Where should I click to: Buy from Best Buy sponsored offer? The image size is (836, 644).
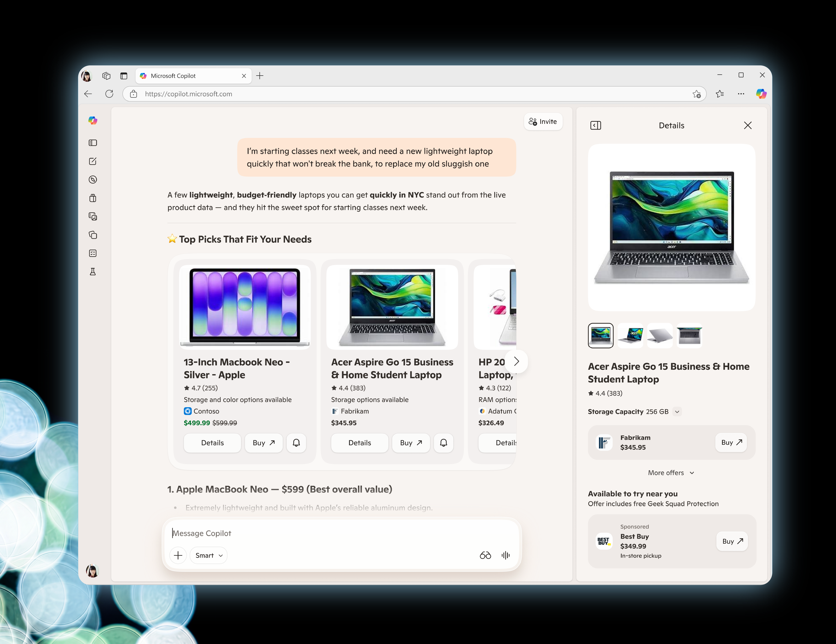click(732, 541)
